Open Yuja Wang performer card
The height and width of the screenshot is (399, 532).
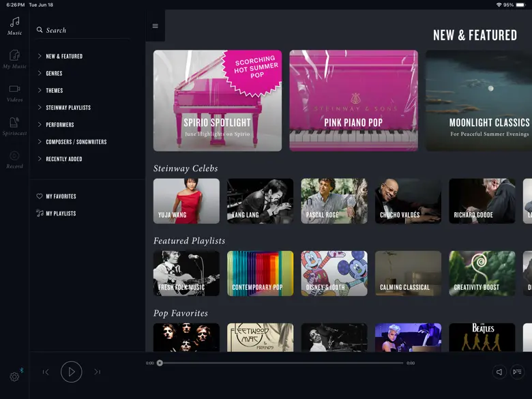pyautogui.click(x=186, y=201)
